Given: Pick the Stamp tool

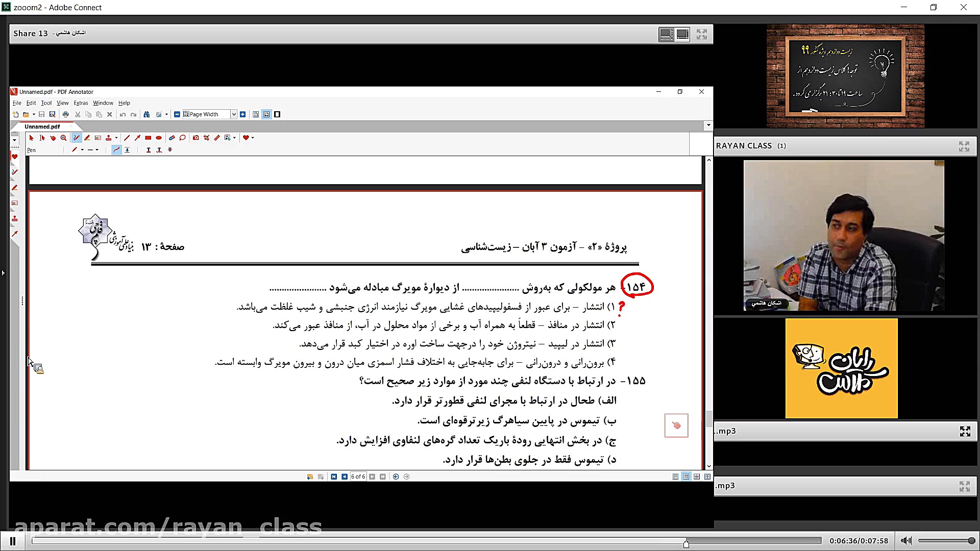Looking at the screenshot, I should pyautogui.click(x=109, y=137).
